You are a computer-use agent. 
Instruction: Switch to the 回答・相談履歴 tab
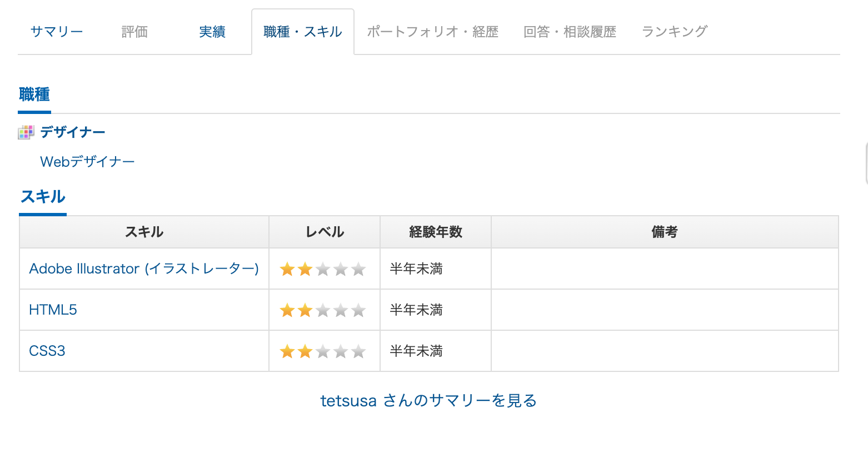point(570,32)
